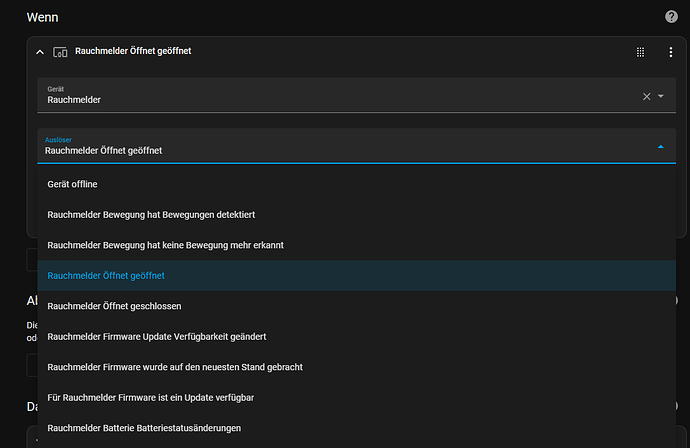This screenshot has width=690, height=448.
Task: Select highlighted Rauchmelder Öffnet geöffnet option
Action: tap(356, 275)
